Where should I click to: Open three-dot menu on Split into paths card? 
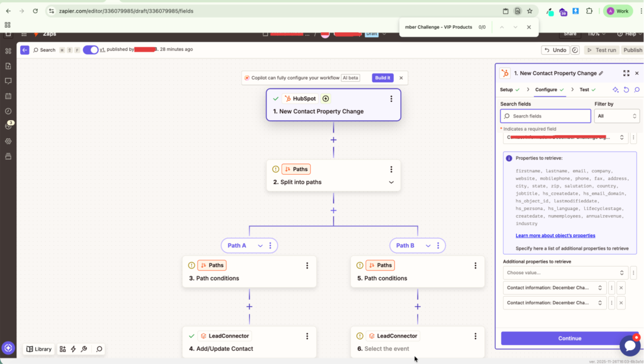(x=391, y=169)
